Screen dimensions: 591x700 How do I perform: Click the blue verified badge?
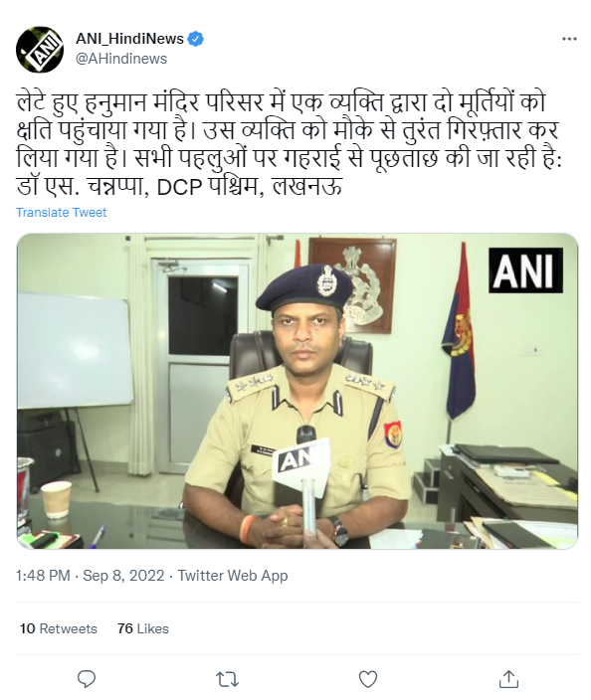[195, 39]
